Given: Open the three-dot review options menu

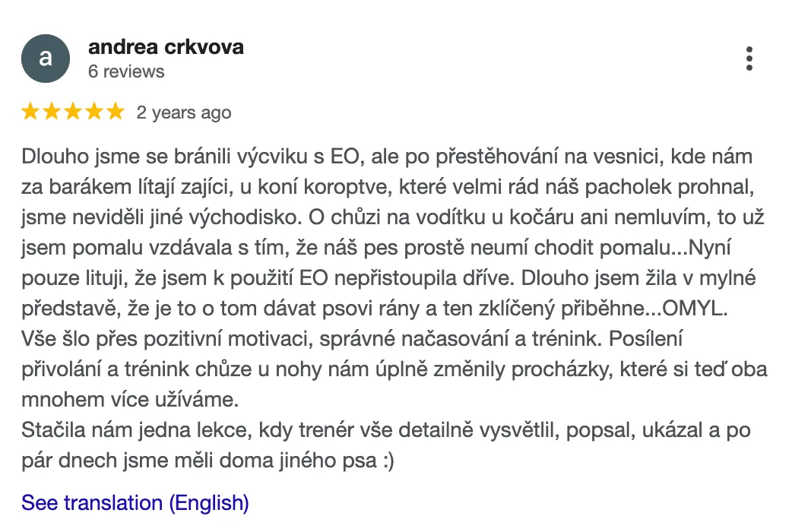Looking at the screenshot, I should 749,59.
